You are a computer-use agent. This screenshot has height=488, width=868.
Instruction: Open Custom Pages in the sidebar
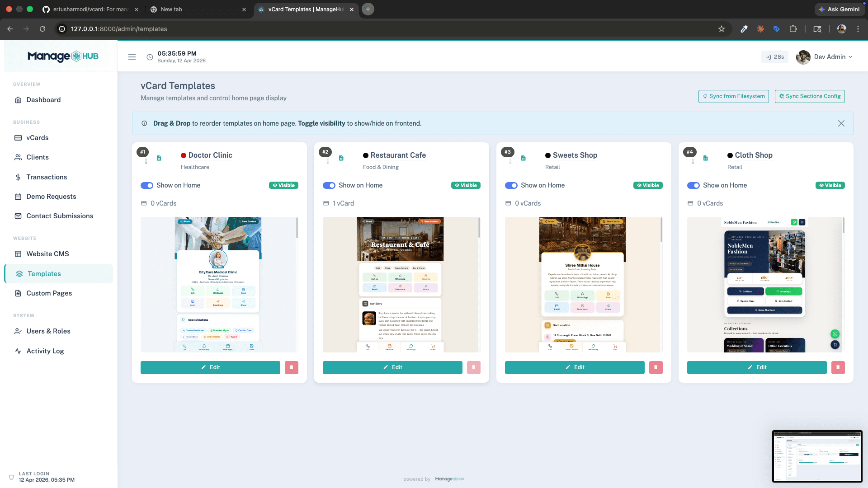click(x=59, y=293)
